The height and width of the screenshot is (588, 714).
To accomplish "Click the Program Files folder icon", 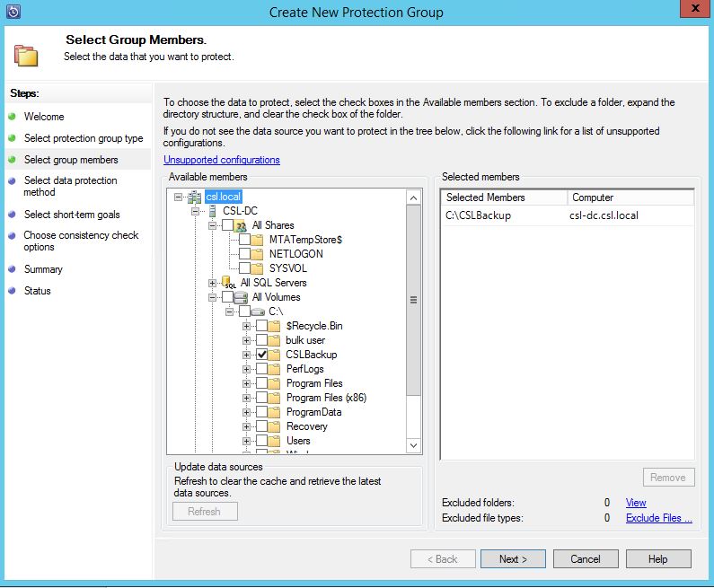I will 274,383.
